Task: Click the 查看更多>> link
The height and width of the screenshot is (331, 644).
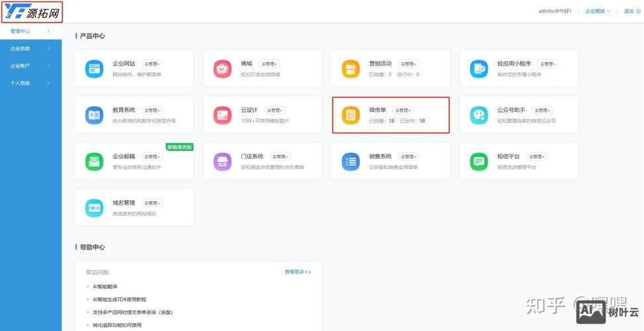Action: pos(297,272)
